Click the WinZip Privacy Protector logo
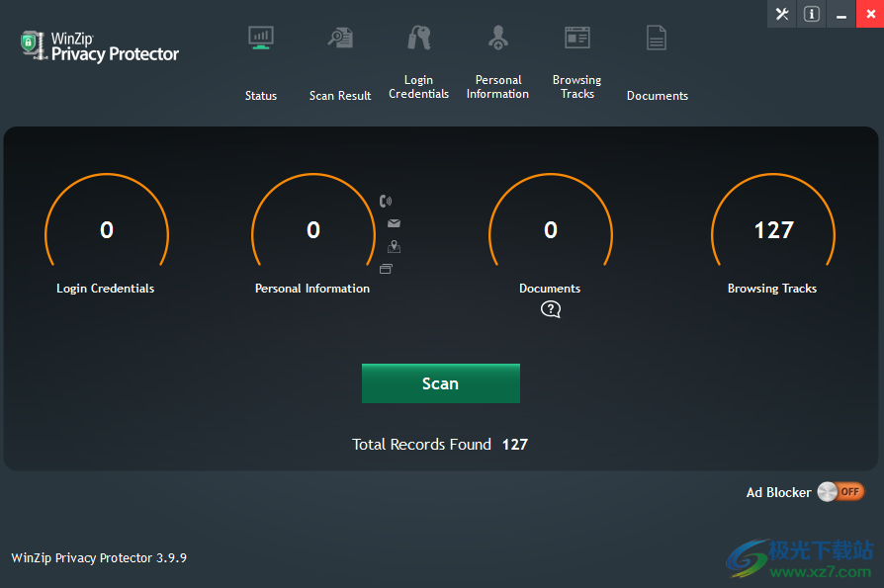 click(100, 46)
